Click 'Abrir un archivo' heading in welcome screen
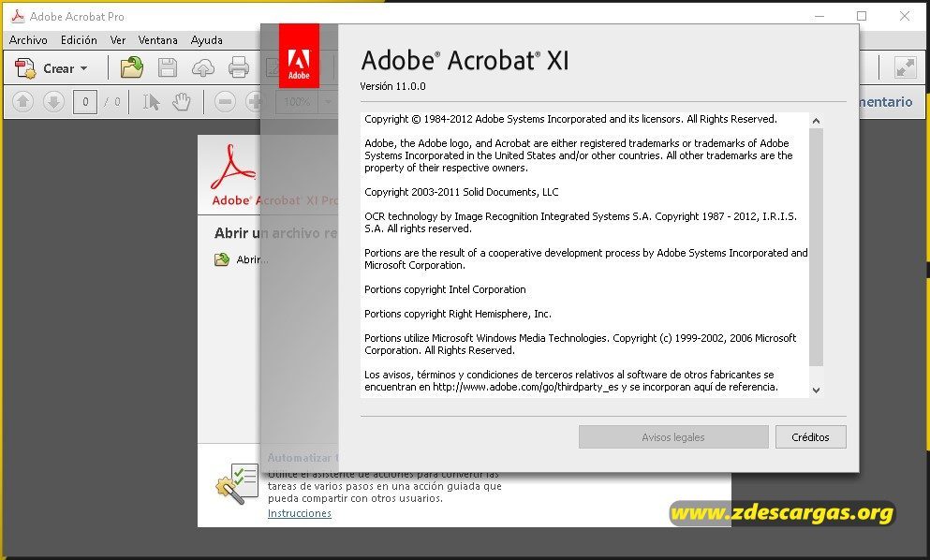Screen dimensions: 930x560 click(x=275, y=233)
